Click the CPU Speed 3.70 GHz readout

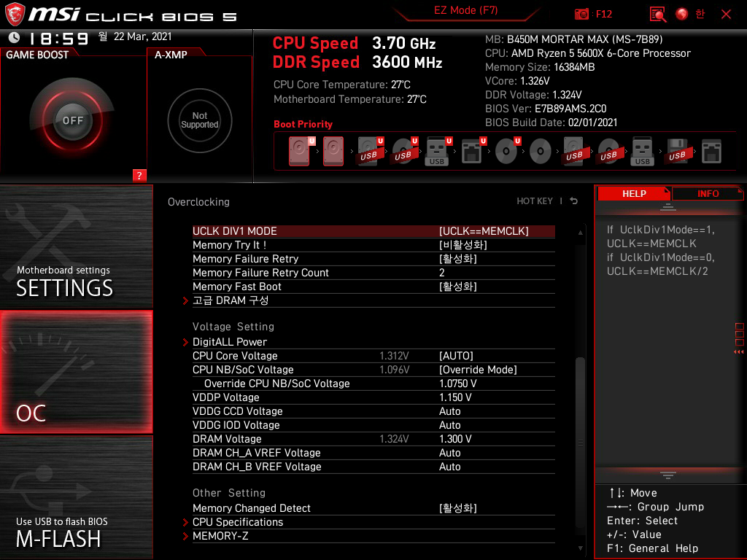coord(354,43)
